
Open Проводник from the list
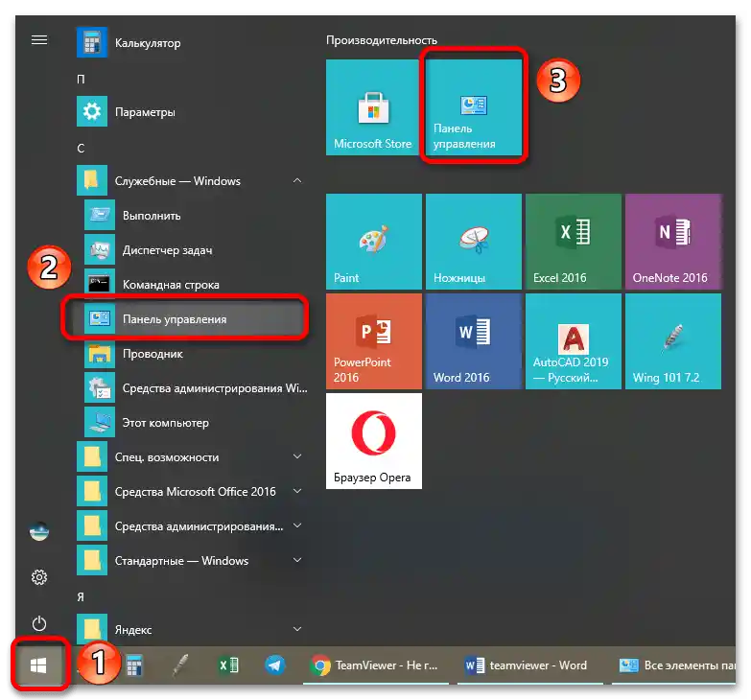click(x=192, y=353)
